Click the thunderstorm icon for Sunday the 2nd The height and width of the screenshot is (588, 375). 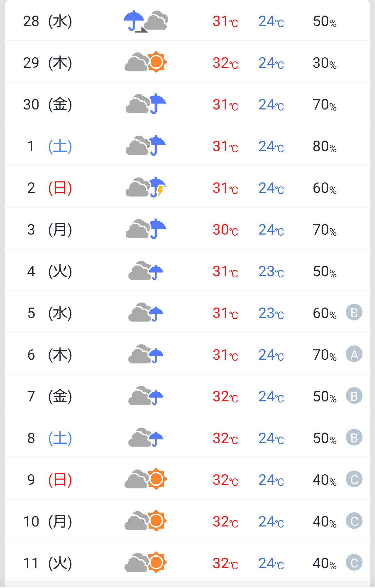coord(146,187)
